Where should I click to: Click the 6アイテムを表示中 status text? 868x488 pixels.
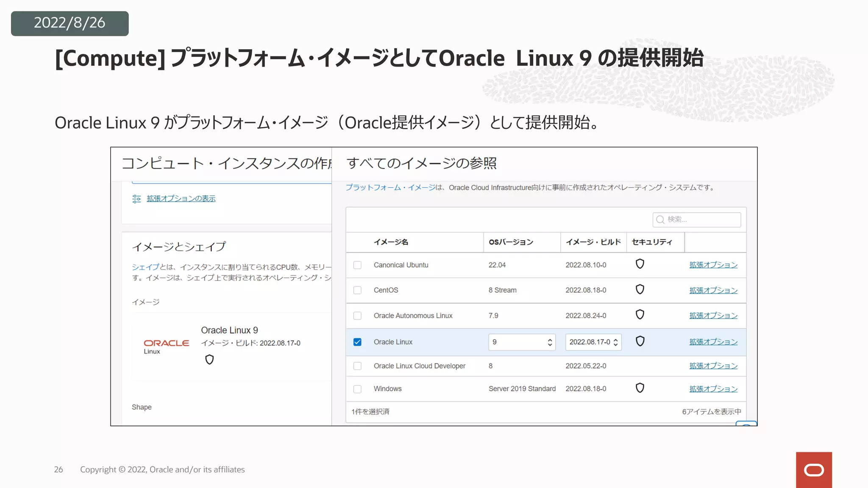coord(712,412)
